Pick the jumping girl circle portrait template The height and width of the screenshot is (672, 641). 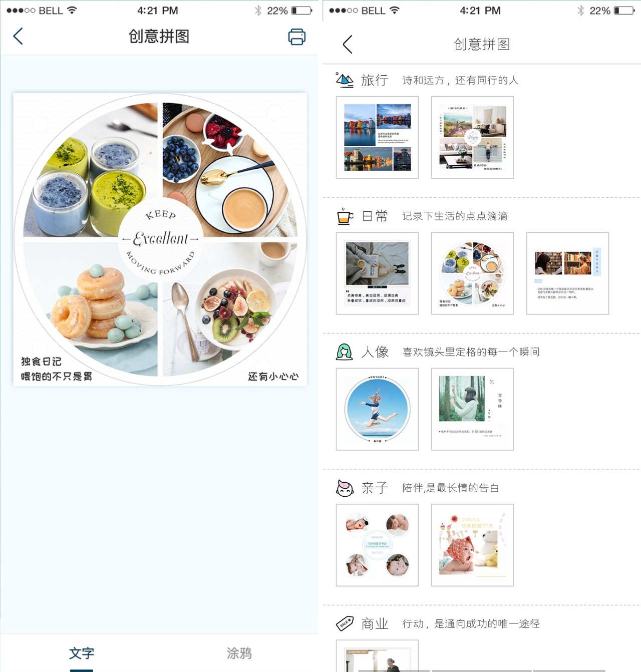click(377, 409)
